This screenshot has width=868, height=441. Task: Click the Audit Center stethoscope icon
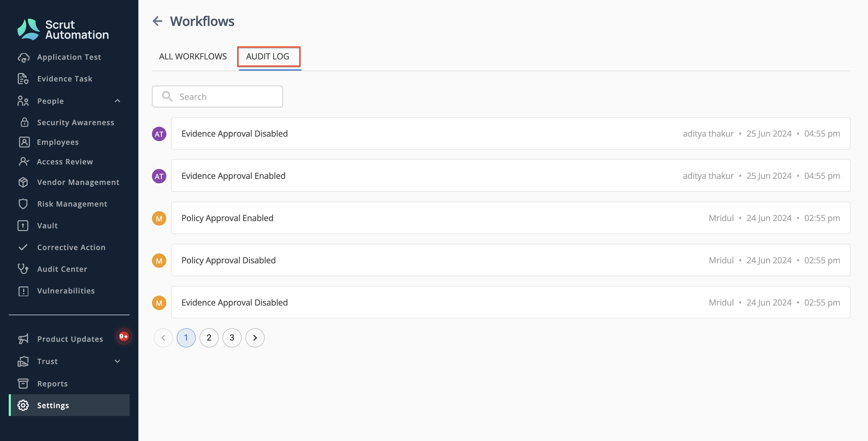[x=23, y=269]
